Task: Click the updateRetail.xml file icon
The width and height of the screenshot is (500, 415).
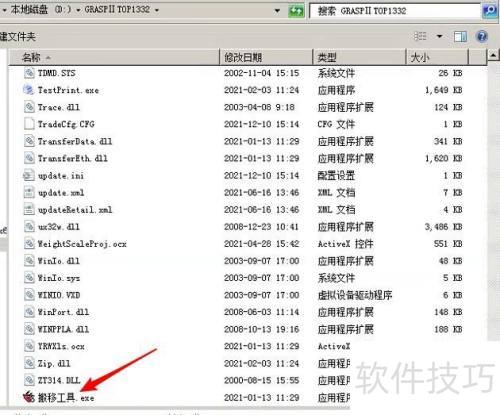Action: coord(29,209)
